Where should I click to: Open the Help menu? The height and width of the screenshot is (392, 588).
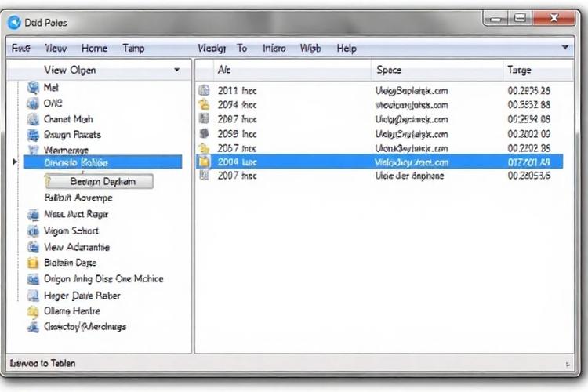[x=347, y=48]
